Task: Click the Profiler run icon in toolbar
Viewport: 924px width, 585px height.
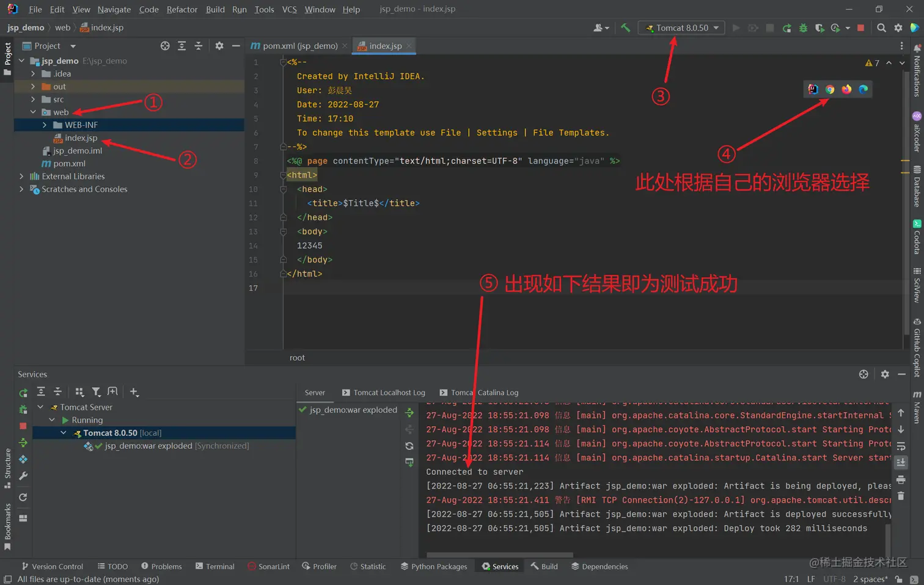Action: point(835,28)
